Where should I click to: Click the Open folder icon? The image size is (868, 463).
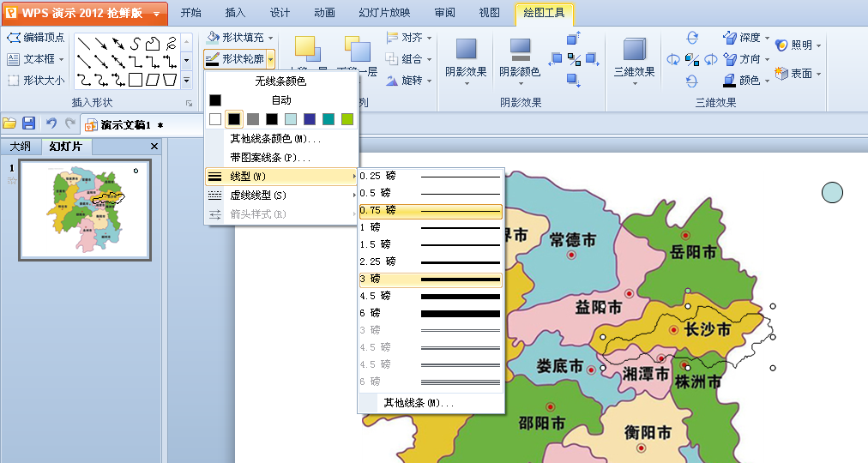tap(9, 123)
